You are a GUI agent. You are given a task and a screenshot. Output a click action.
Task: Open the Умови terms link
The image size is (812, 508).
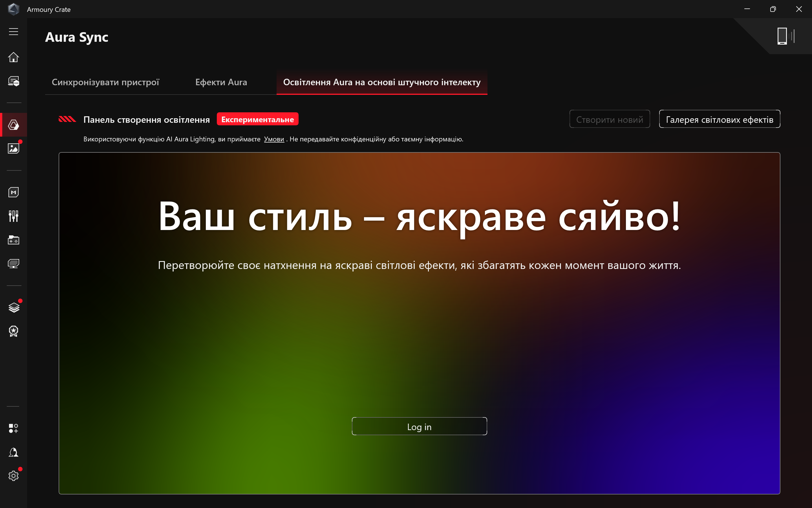point(274,139)
